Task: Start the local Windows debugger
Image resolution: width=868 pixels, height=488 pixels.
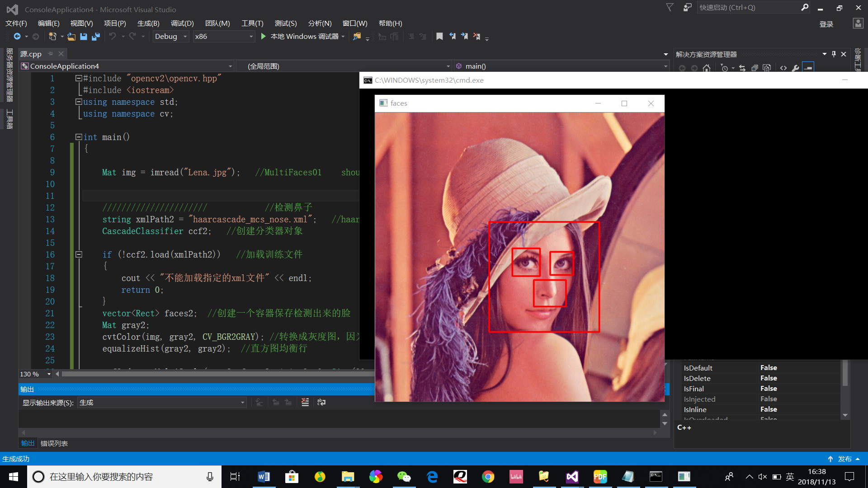Action: pyautogui.click(x=264, y=37)
